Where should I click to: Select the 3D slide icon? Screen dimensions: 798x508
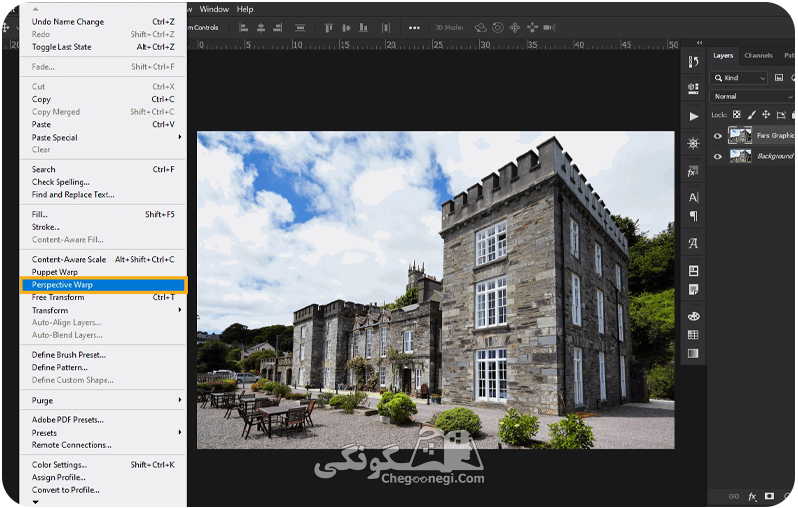click(x=532, y=27)
